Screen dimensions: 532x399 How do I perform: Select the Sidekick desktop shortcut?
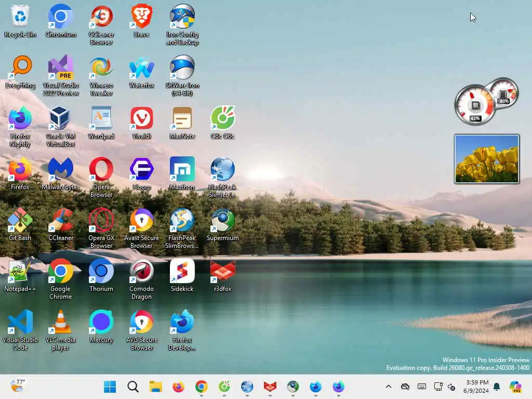(182, 275)
